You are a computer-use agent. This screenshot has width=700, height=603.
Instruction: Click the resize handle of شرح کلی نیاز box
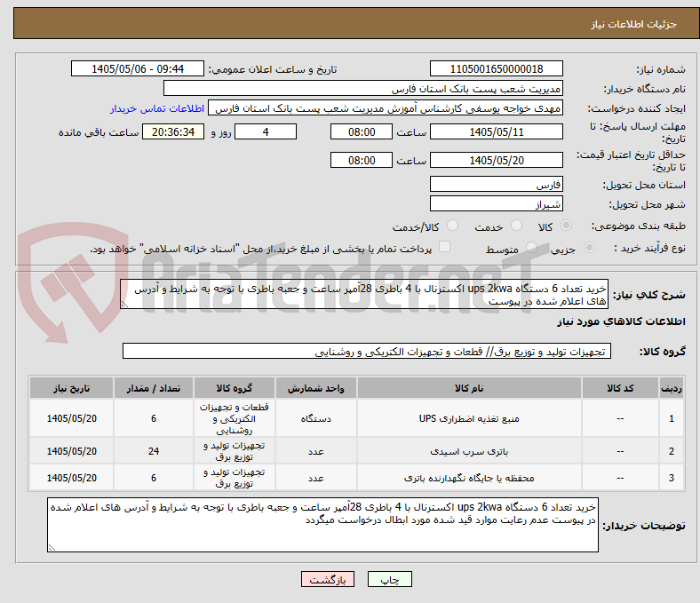(x=124, y=305)
